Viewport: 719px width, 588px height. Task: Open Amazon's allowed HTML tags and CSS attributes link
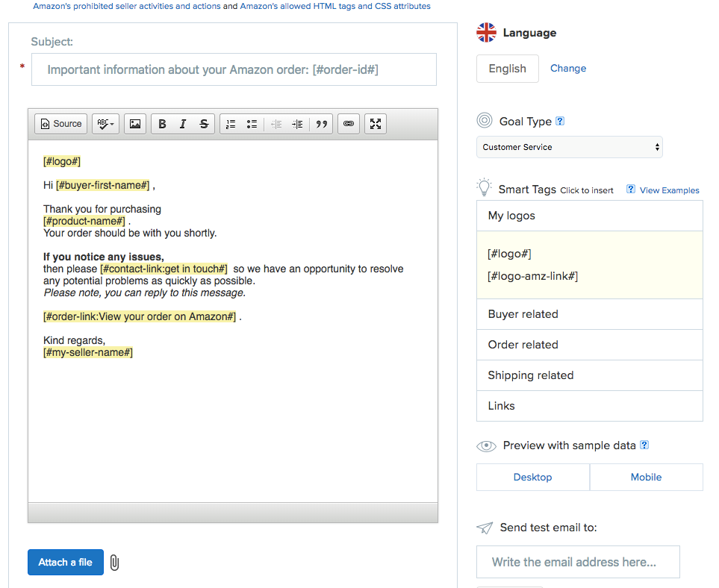click(x=335, y=6)
